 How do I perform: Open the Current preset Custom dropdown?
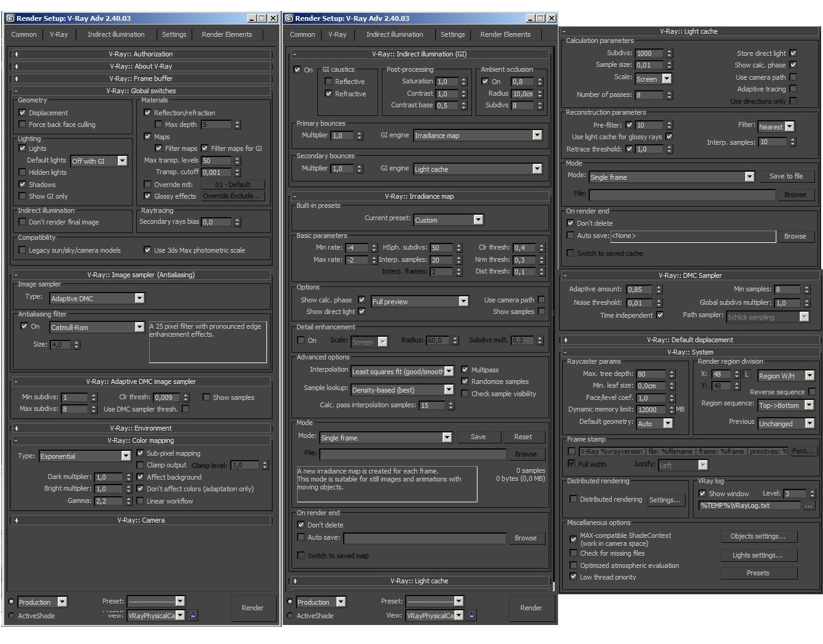[x=449, y=220]
